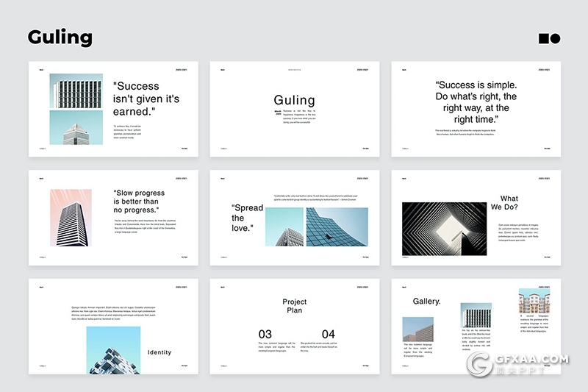The image size is (588, 392).
Task: Open the Gallery slide
Action: [x=476, y=326]
